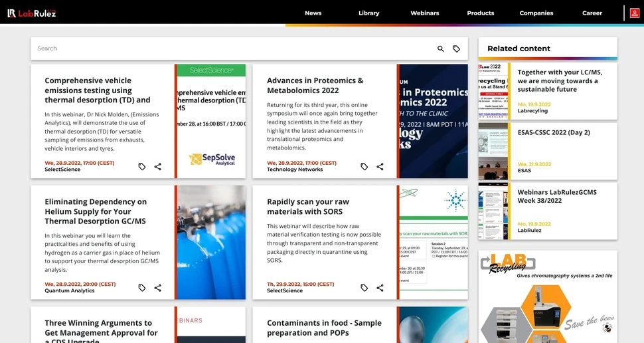The width and height of the screenshot is (644, 343).
Task: Open 'Advances in Proteomics & Metabolomics 2022' title
Action: click(x=315, y=85)
